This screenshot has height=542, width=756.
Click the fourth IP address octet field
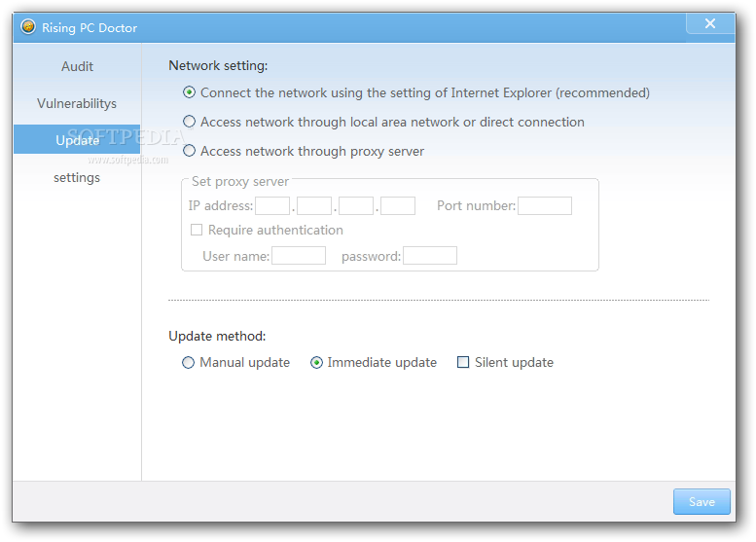(x=398, y=205)
